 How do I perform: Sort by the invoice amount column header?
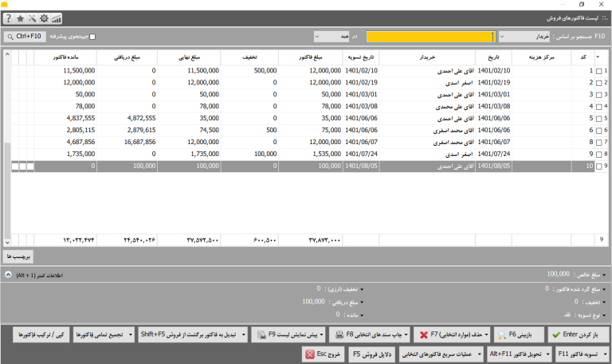[x=311, y=57]
